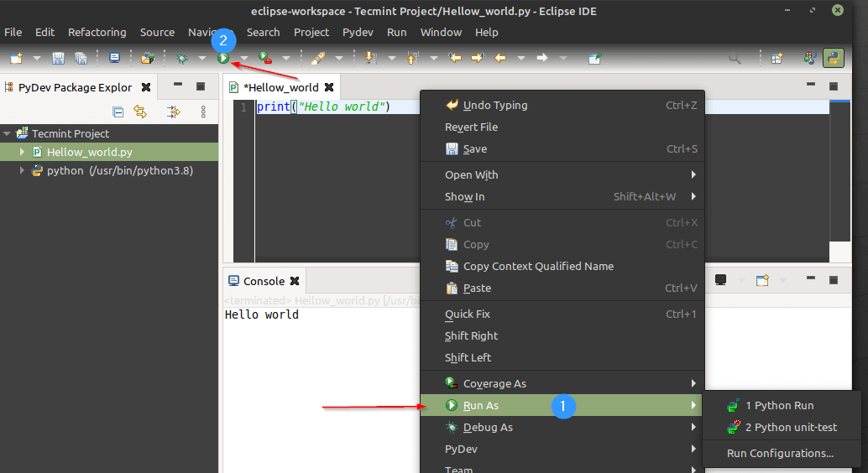The width and height of the screenshot is (868, 473).
Task: Collapse the Tecmint Project tree node
Action: click(7, 133)
